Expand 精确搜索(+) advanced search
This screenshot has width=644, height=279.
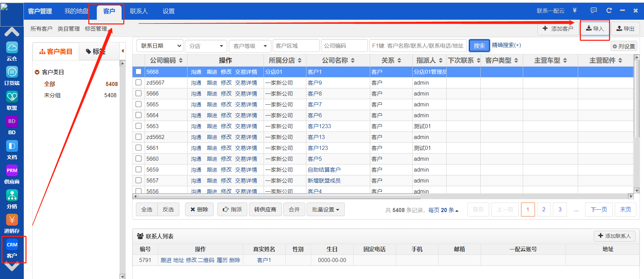point(506,45)
